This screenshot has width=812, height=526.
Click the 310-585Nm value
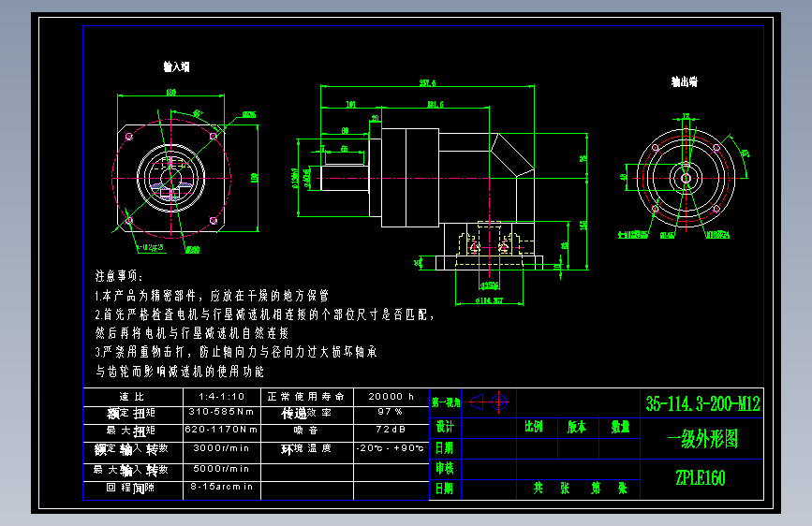tap(221, 412)
